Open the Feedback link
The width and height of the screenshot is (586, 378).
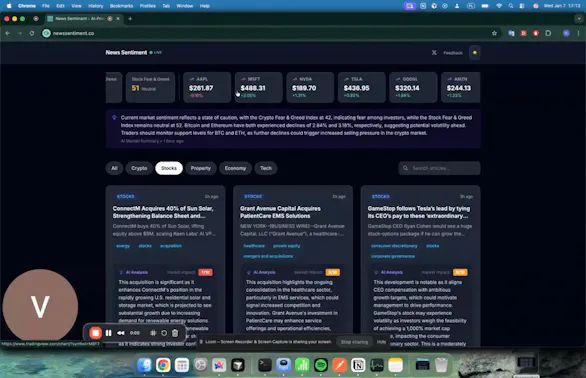coord(453,53)
